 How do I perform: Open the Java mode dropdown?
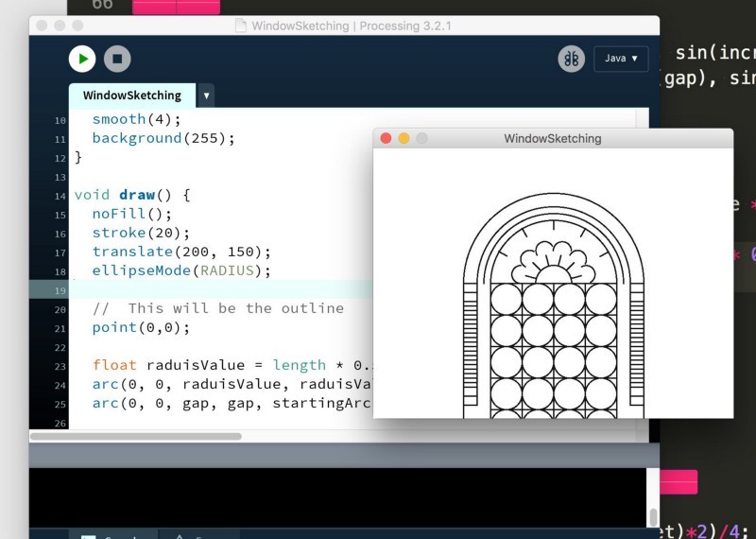click(x=621, y=59)
